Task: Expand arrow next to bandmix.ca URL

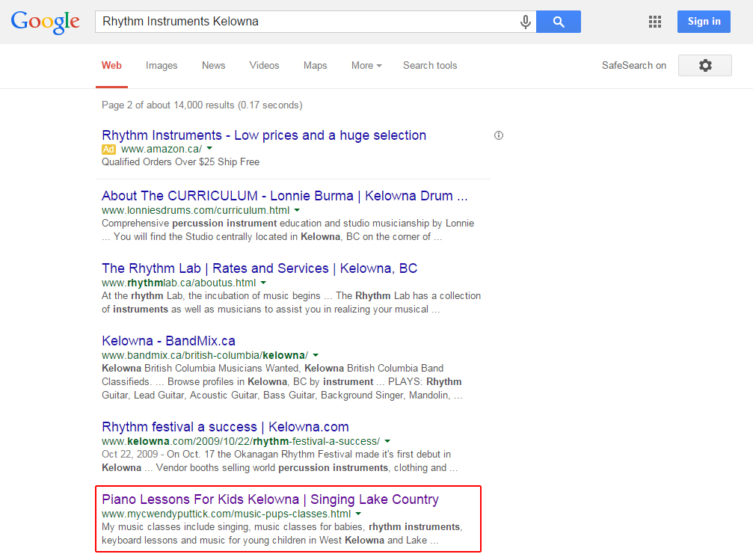Action: pyautogui.click(x=316, y=355)
